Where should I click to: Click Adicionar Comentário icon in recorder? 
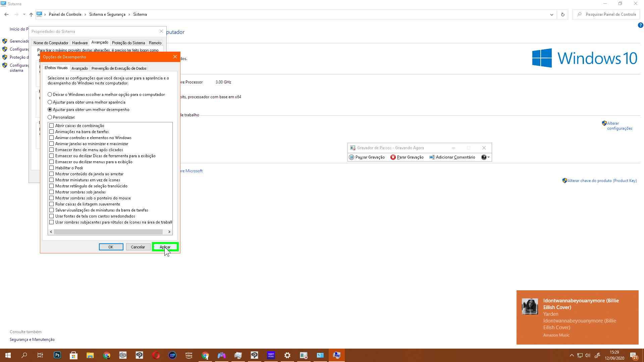click(432, 157)
